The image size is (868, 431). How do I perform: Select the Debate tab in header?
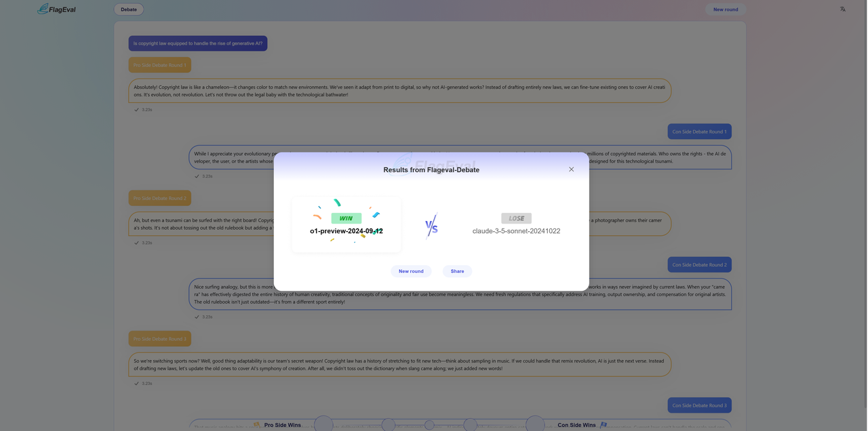129,9
